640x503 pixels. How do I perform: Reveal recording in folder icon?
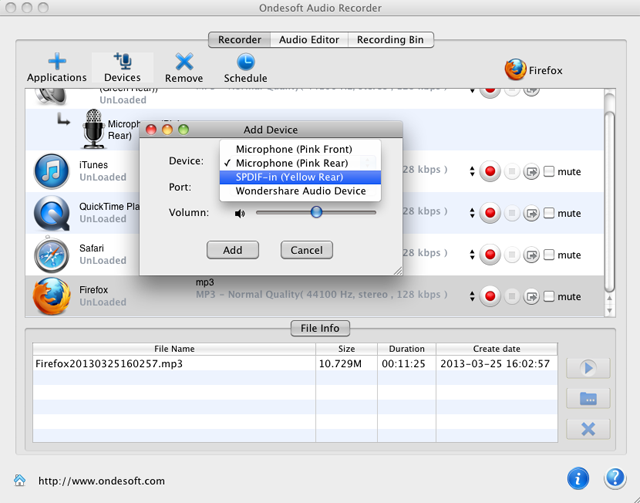[x=587, y=398]
